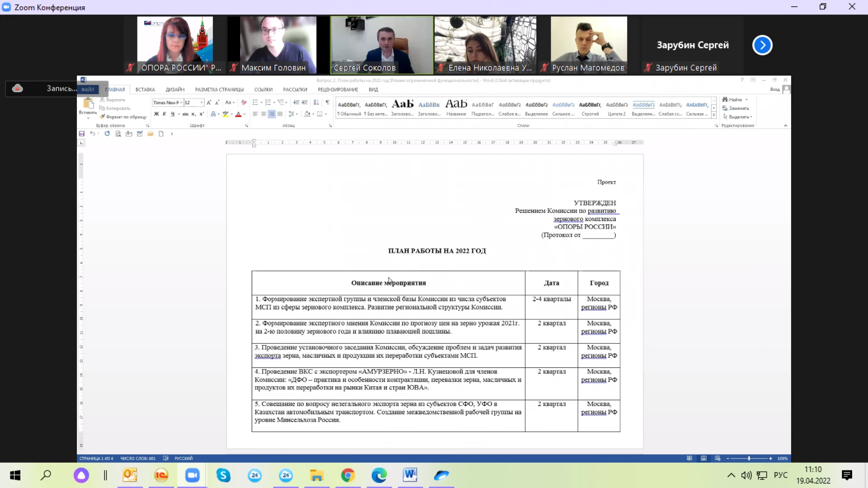The height and width of the screenshot is (488, 868).
Task: Justify paragraph text
Action: [280, 114]
